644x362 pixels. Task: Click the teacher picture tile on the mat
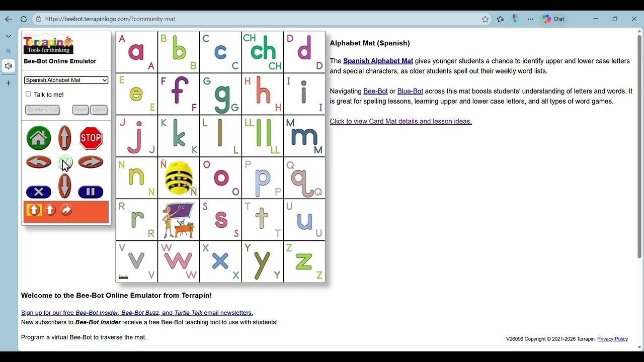pyautogui.click(x=179, y=220)
